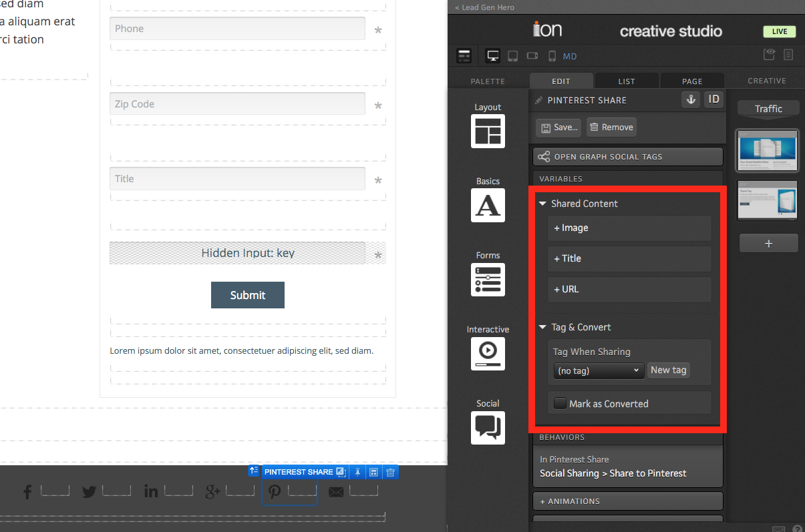Click the layout icon on Pinterest Share toolbar

374,472
